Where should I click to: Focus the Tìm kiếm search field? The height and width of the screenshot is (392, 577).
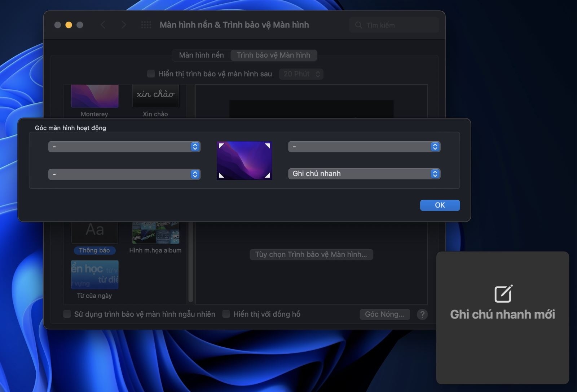click(x=394, y=25)
